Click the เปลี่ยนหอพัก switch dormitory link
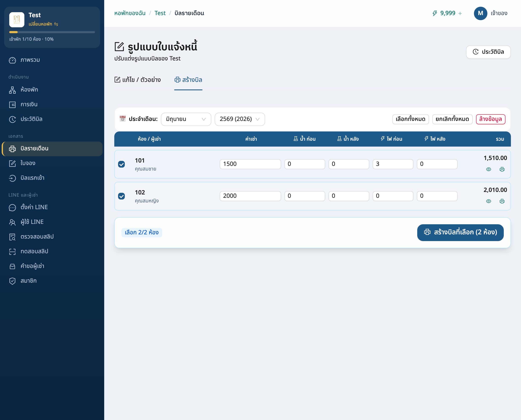The width and height of the screenshot is (521, 420). coord(43,24)
